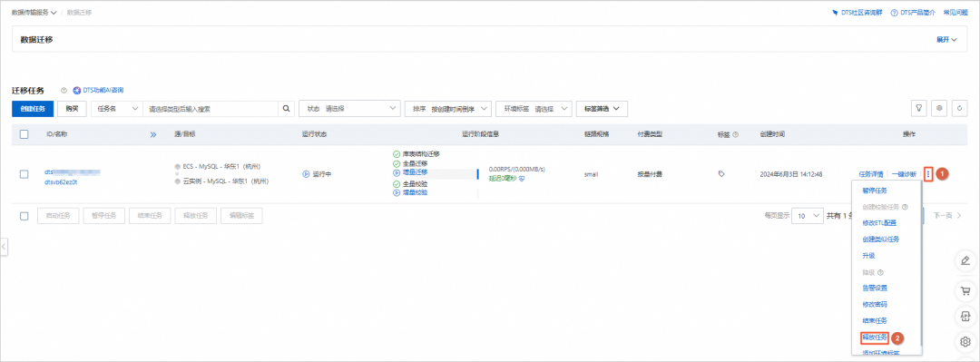Open the shopping cart floating icon
This screenshot has height=362, width=980.
tap(965, 290)
